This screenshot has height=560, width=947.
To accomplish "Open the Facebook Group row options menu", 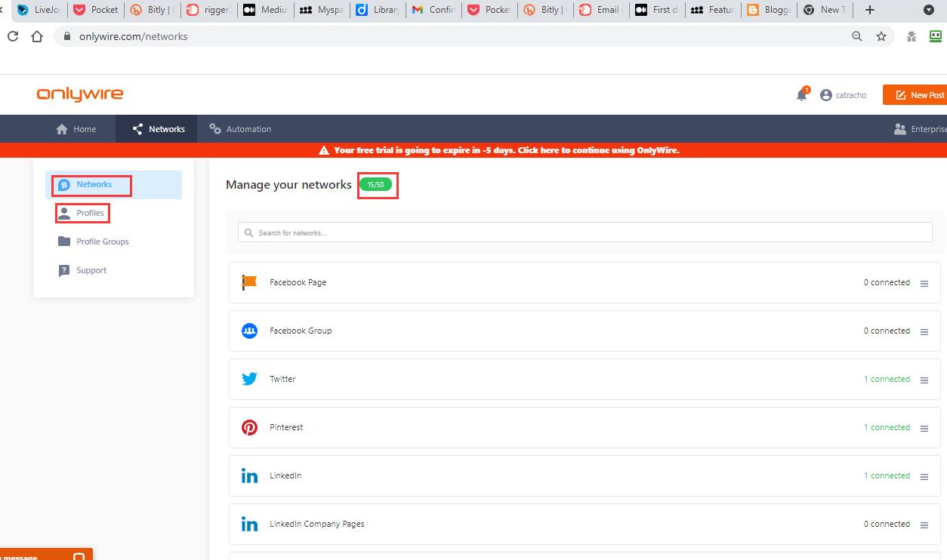I will 924,332.
